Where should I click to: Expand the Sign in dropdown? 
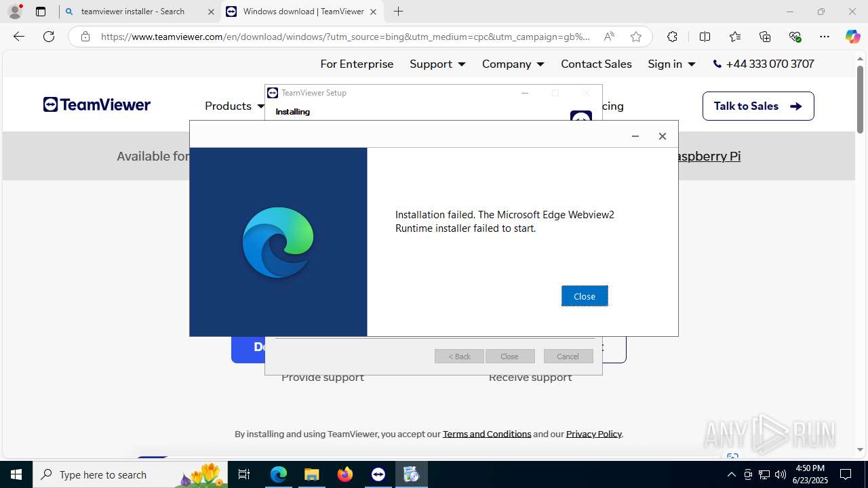coord(671,64)
